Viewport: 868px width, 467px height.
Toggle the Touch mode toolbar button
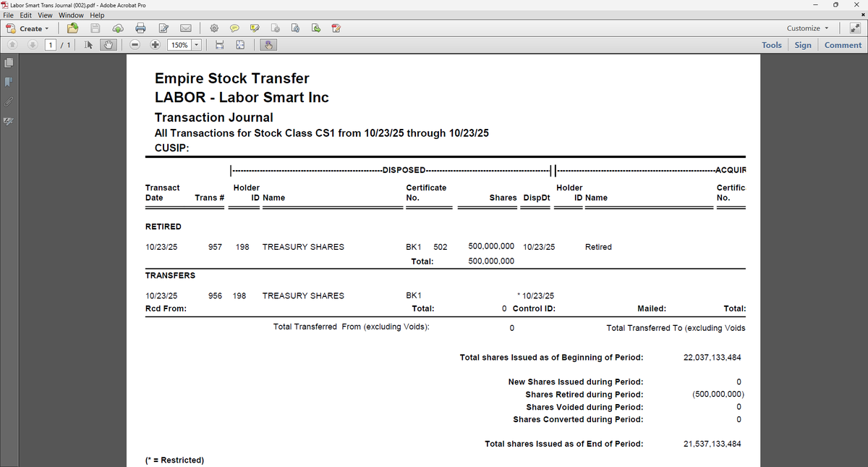click(268, 45)
